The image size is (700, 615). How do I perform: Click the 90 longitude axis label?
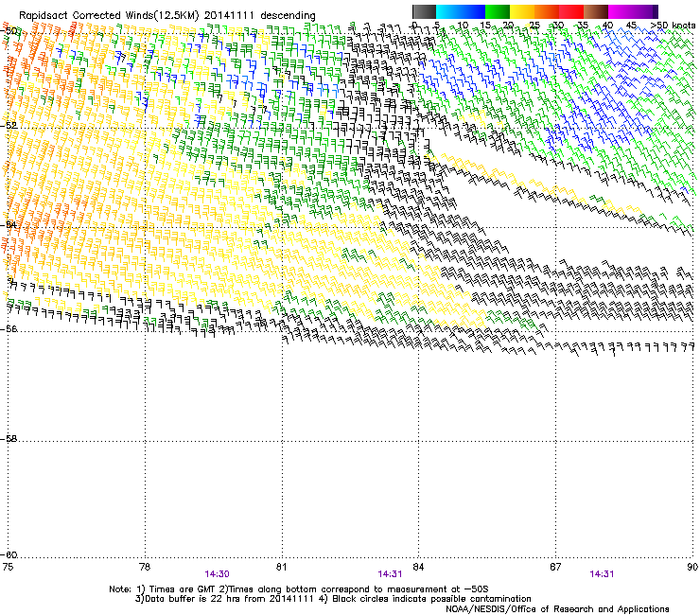pos(692,567)
